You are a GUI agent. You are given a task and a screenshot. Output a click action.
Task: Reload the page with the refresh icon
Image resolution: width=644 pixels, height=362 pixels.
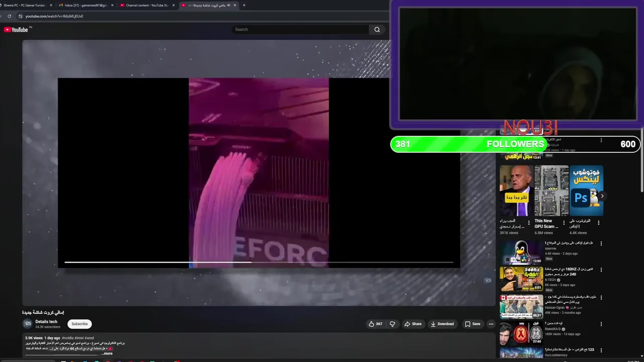9,16
